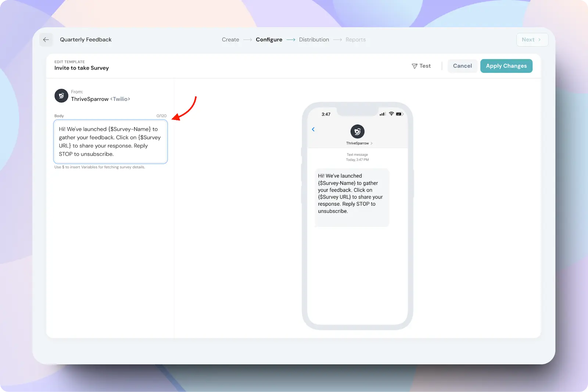
Task: Click the ThriveSparrow sender avatar by From
Action: 61,96
